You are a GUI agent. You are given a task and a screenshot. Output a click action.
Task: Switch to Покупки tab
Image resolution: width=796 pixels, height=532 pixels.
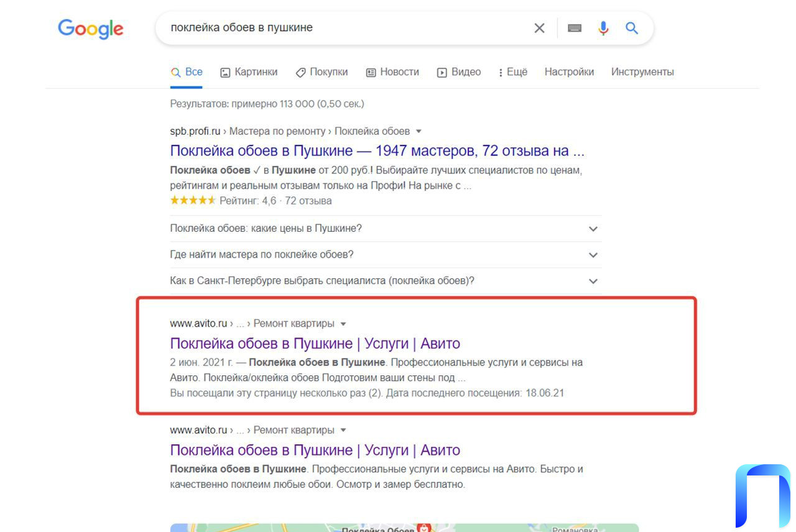coord(322,72)
